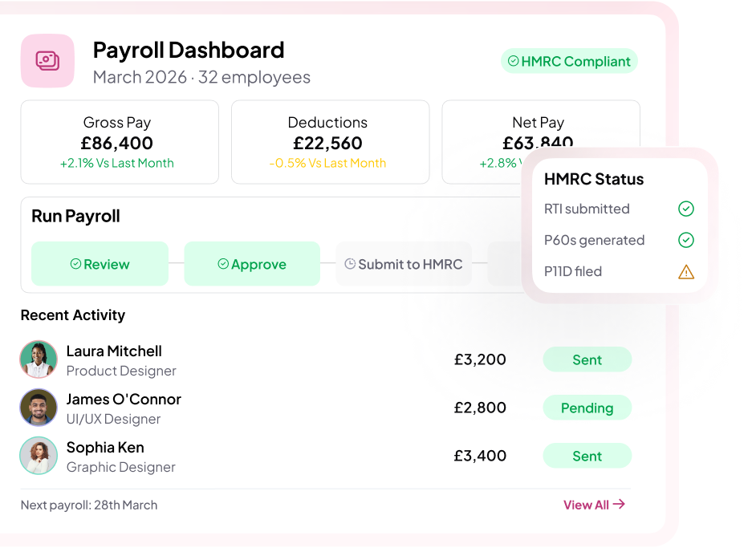
Task: Select the Approve payroll step
Action: coord(252,264)
